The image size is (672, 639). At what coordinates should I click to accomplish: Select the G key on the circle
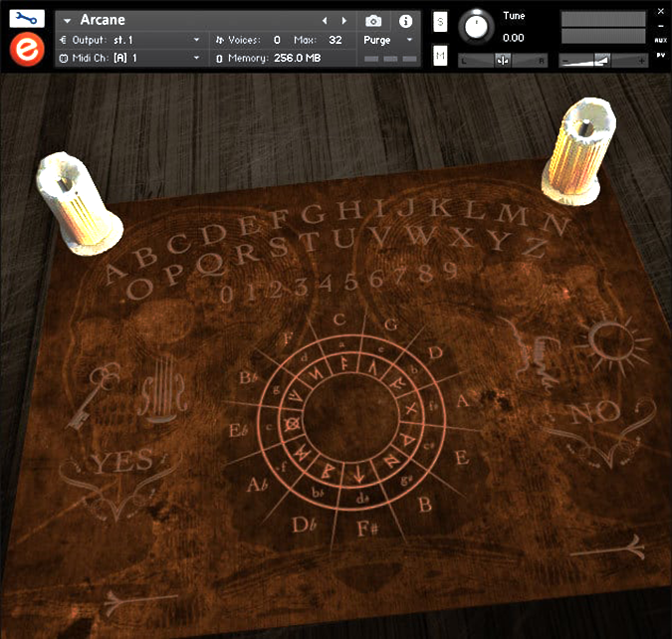[x=390, y=324]
